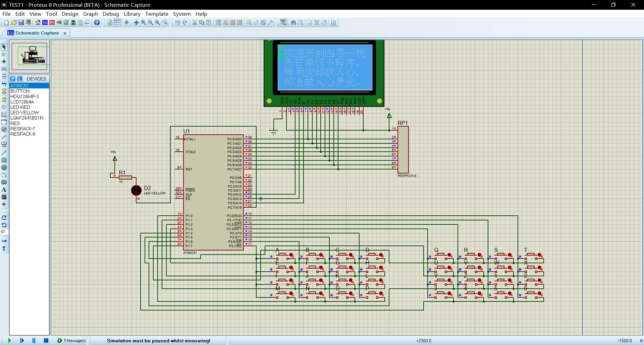Select HDG12864F-3 in the devices list
Screen dimensions: 644x345
[29, 96]
